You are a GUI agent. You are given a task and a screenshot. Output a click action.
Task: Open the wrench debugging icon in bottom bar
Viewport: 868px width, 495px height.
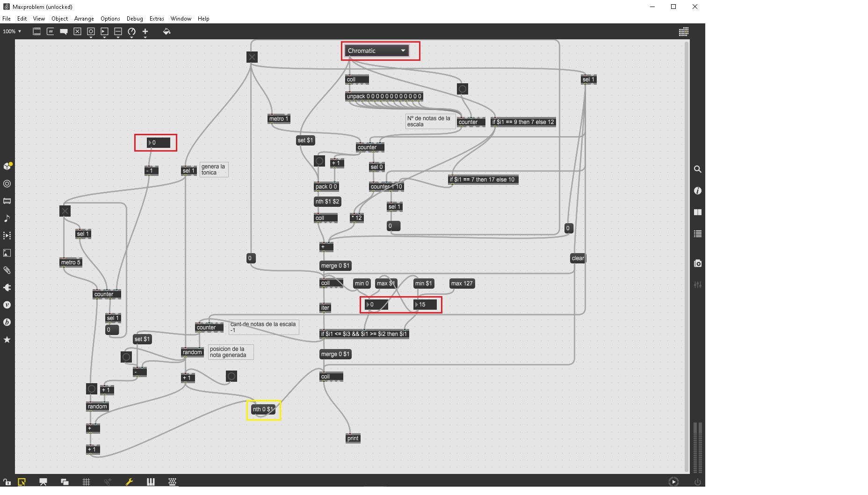(129, 481)
